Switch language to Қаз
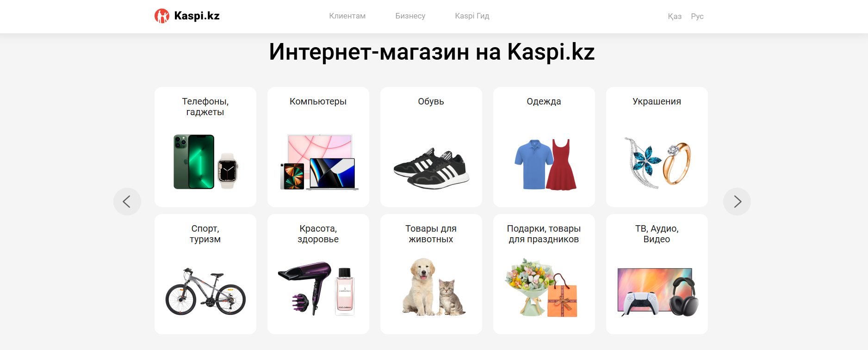 [x=674, y=16]
